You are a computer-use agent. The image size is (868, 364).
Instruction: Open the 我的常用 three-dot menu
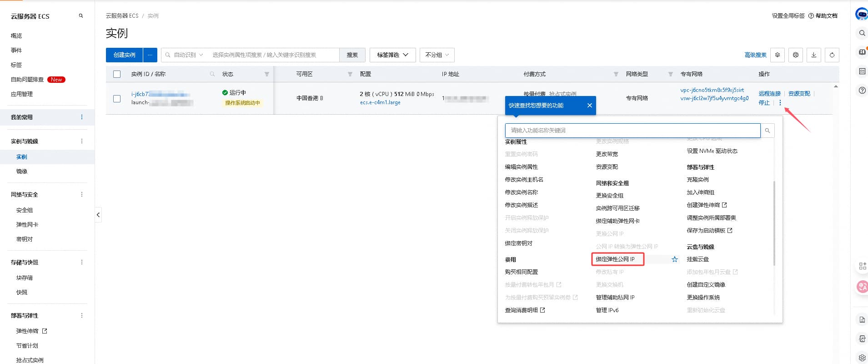[x=82, y=117]
